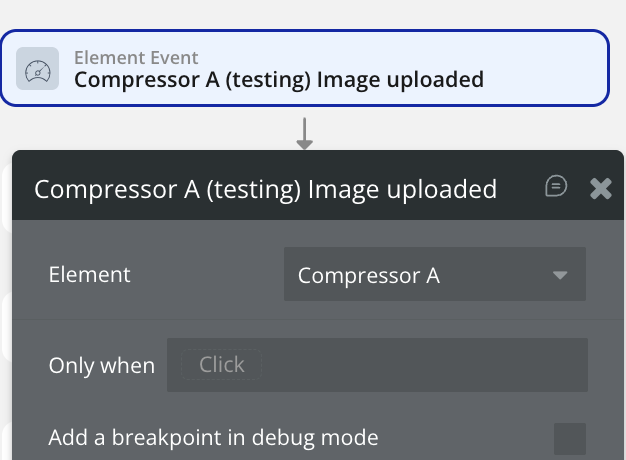Click the 'Only when' label
The height and width of the screenshot is (460, 626).
click(101, 366)
